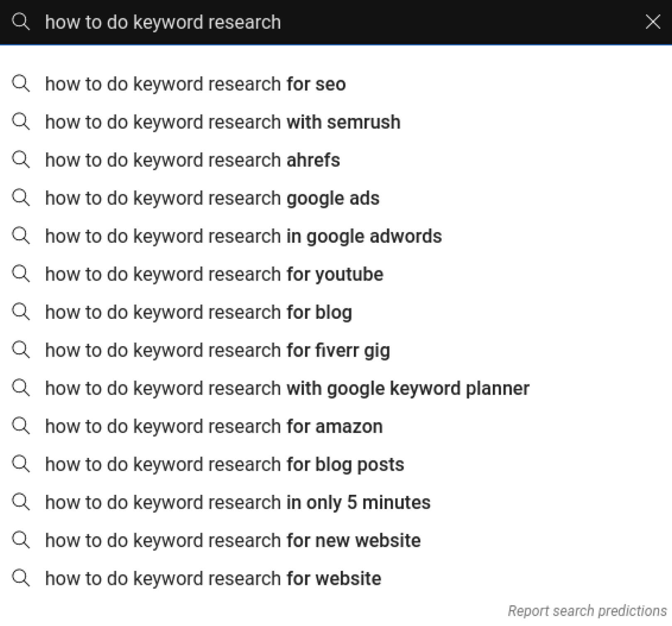Focus the search input field
672x626 pixels.
click(332, 22)
